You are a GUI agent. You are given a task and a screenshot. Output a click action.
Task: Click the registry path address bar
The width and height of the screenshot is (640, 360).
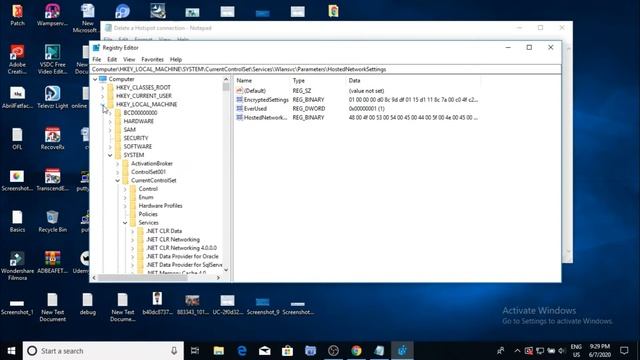click(325, 69)
